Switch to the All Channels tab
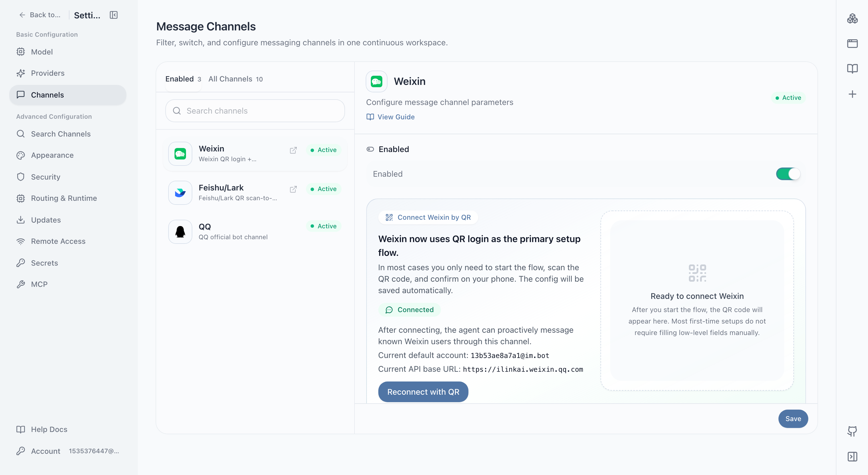The image size is (868, 475). tap(236, 79)
